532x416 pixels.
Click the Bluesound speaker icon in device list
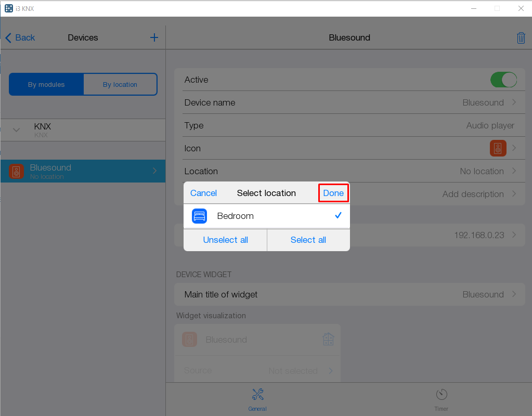(x=17, y=171)
